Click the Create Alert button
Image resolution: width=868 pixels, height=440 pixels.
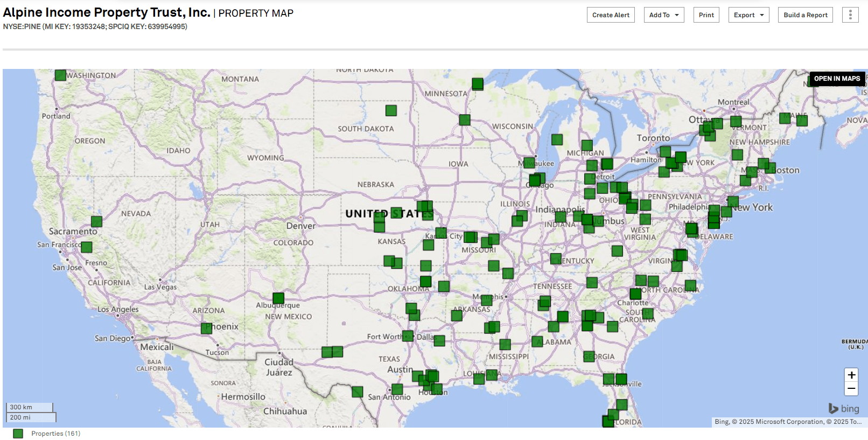(x=611, y=15)
